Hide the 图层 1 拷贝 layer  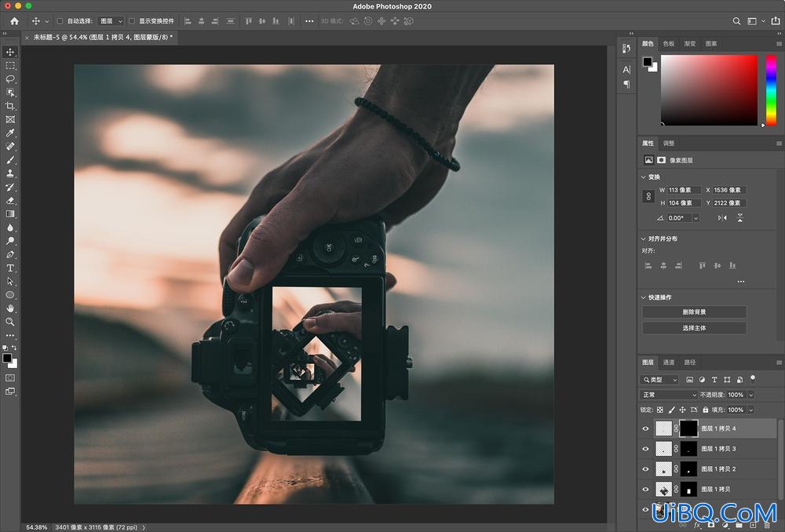coord(645,490)
